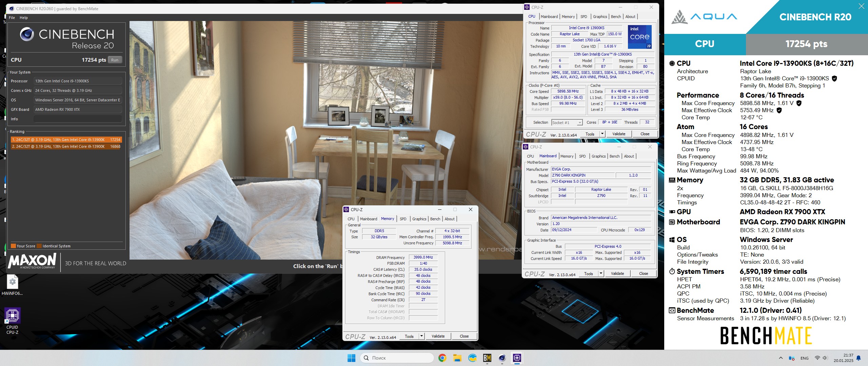Open Bench tab in Mainboard CPU-Z window
This screenshot has width=868, height=366.
(x=615, y=156)
